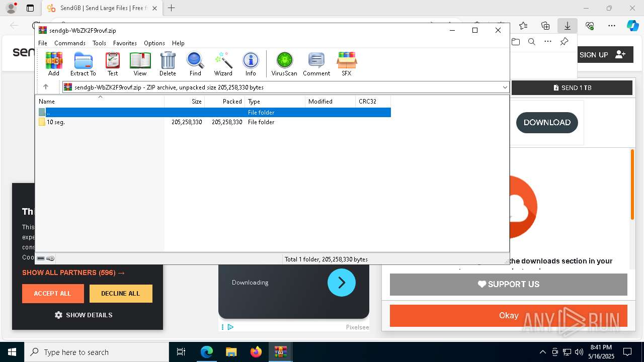Open the File menu
Viewport: 644px width, 362px height.
[x=43, y=43]
